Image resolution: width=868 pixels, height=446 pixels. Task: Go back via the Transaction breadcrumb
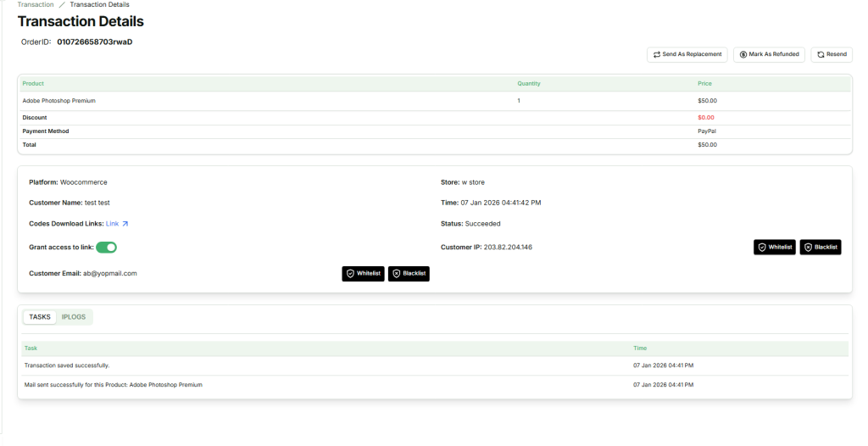point(36,5)
